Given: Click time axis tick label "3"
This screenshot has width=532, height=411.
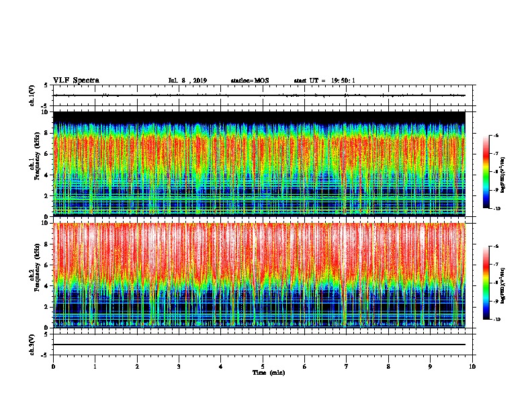Looking at the screenshot, I should click(179, 367).
